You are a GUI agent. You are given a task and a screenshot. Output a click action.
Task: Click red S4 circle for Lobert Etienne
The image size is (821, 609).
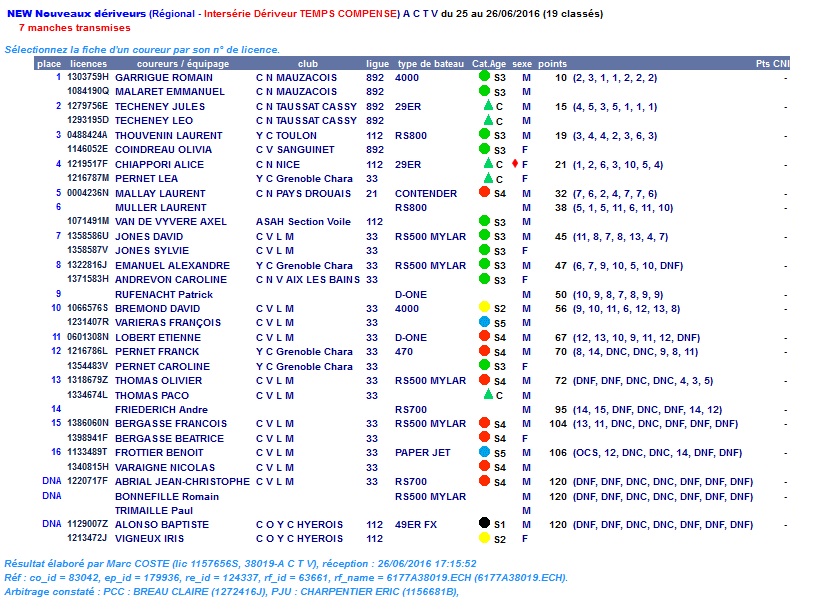pos(484,336)
